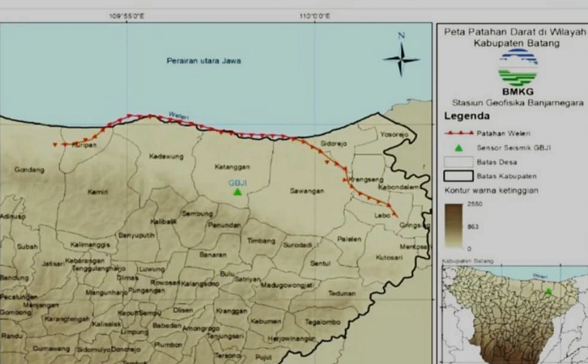
Task: Click the Banyuputih village label
Action: coord(137,236)
